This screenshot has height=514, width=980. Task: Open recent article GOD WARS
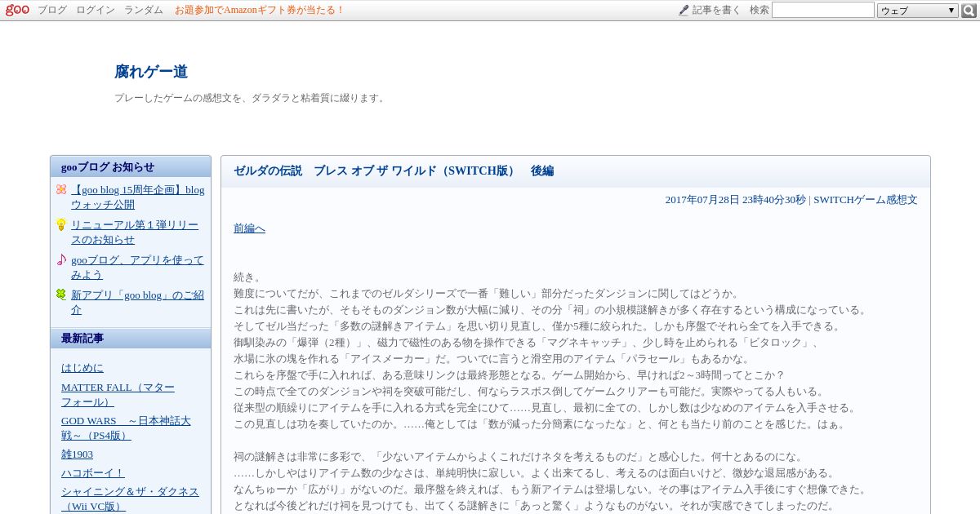[x=126, y=428]
